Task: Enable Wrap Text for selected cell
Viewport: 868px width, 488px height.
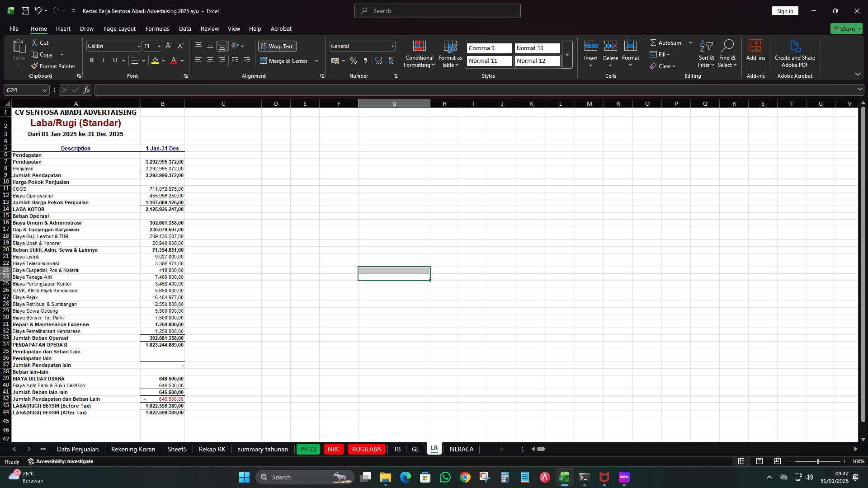Action: (x=277, y=46)
